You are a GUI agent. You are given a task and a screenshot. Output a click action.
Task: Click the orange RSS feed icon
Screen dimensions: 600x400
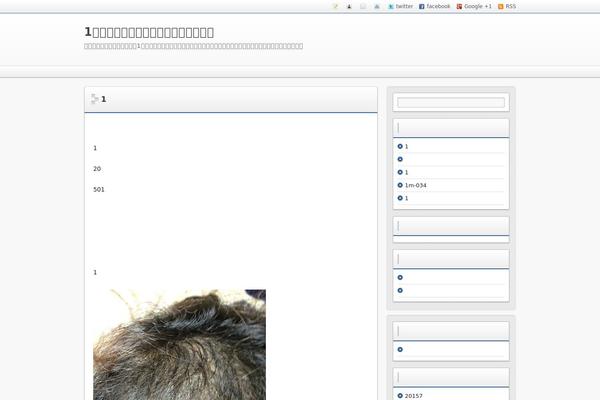(x=501, y=7)
